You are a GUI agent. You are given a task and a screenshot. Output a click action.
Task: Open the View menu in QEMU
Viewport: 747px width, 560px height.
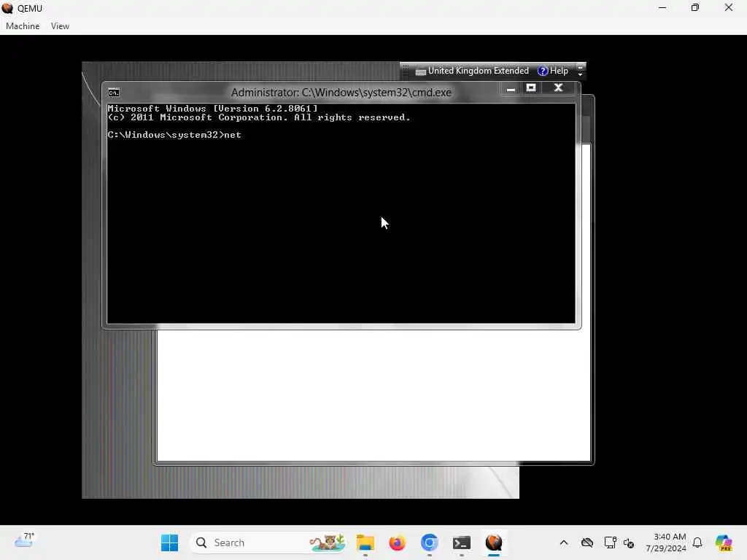pos(60,26)
